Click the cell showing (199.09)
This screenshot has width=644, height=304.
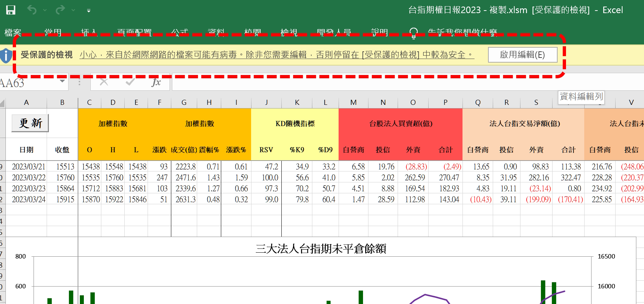point(536,199)
